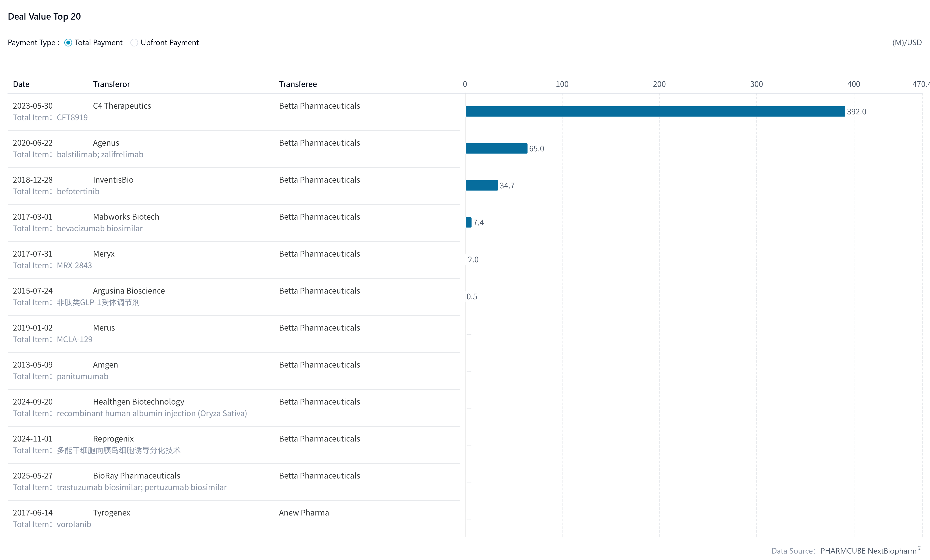
Task: Click the Transferee column header
Action: (x=298, y=84)
